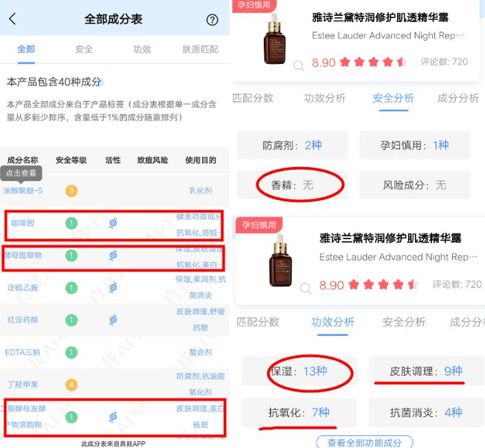
Task: Tap magnifier icon on upper product card
Action: [x=298, y=65]
